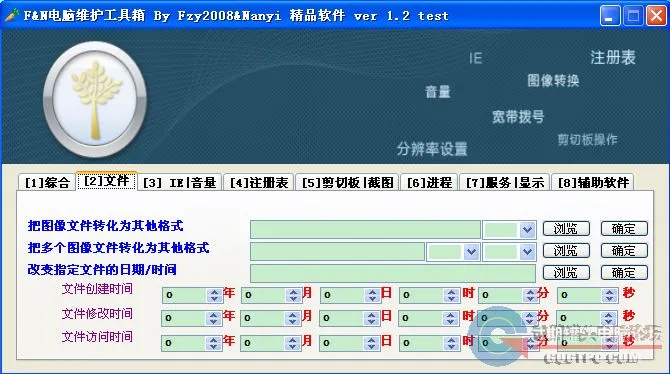
Task: Open the 图像转换 shortcut in the banner
Action: pos(553,80)
